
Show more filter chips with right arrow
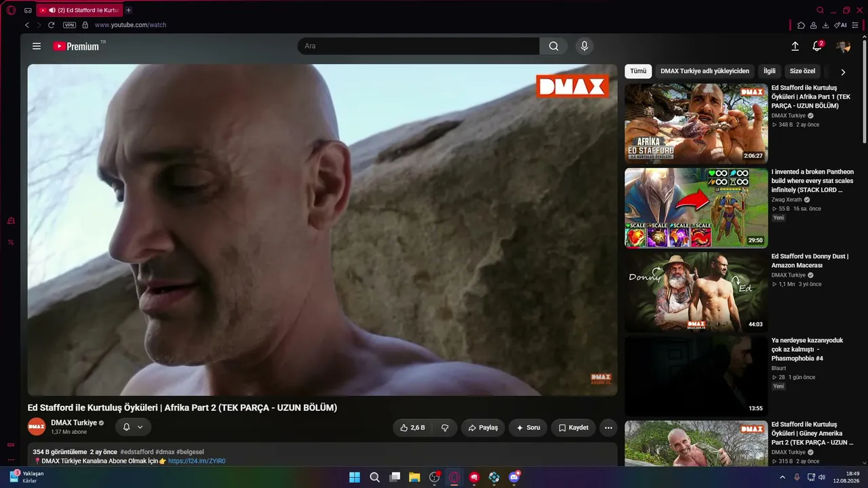click(x=843, y=72)
